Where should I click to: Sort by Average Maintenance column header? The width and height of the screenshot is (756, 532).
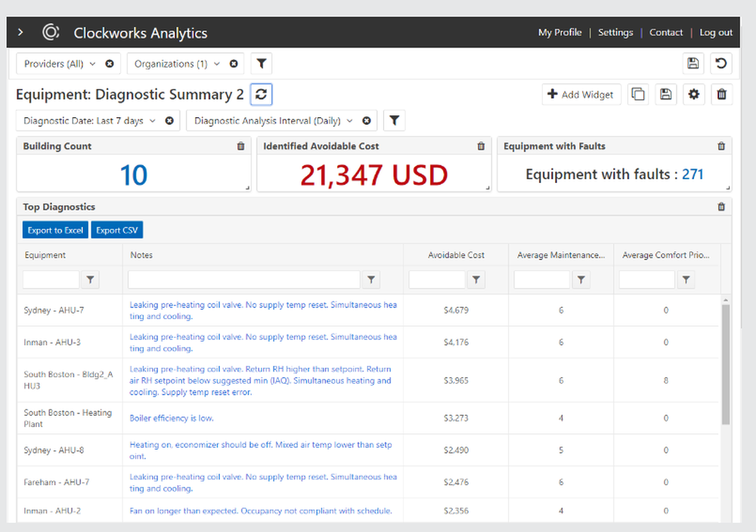(561, 255)
